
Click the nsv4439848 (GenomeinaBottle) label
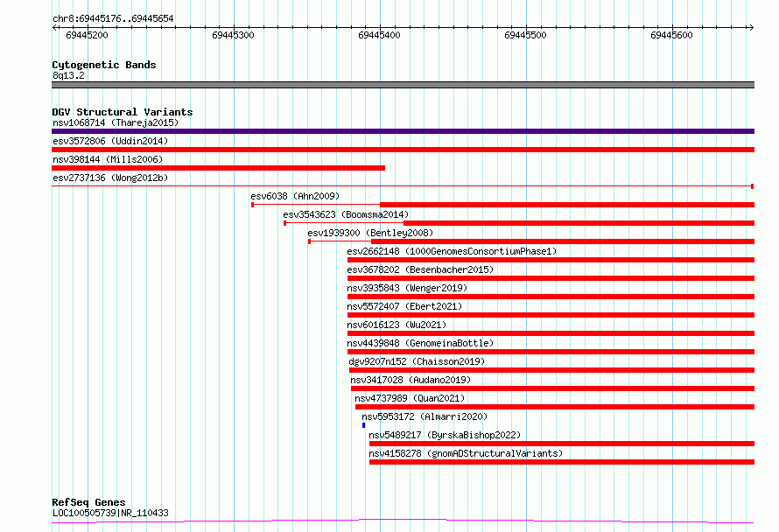click(420, 343)
